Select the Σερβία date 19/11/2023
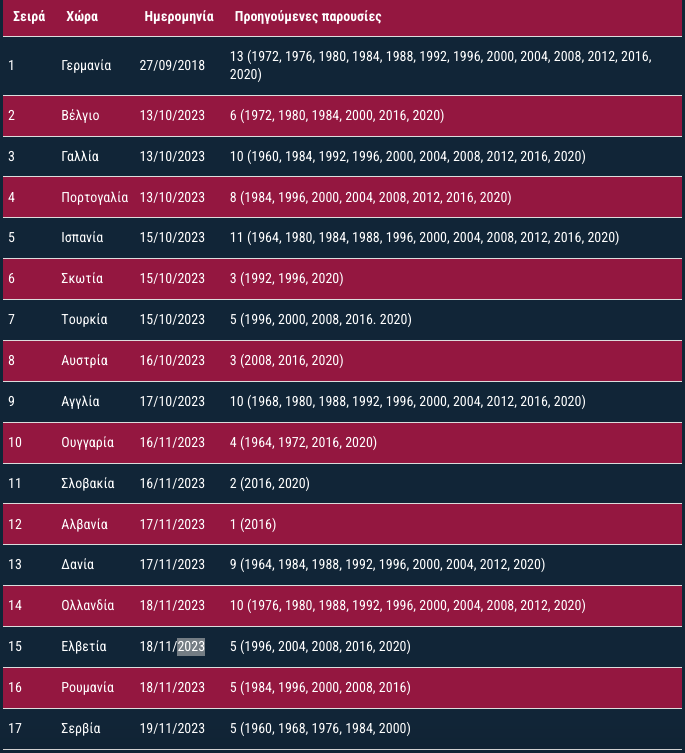This screenshot has width=685, height=753. [x=172, y=729]
